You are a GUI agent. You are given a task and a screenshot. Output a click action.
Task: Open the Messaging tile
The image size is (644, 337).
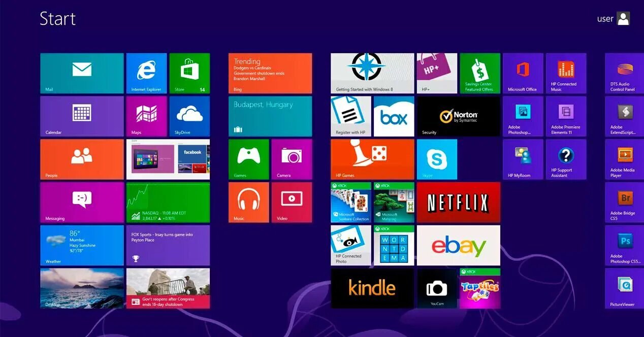(82, 203)
